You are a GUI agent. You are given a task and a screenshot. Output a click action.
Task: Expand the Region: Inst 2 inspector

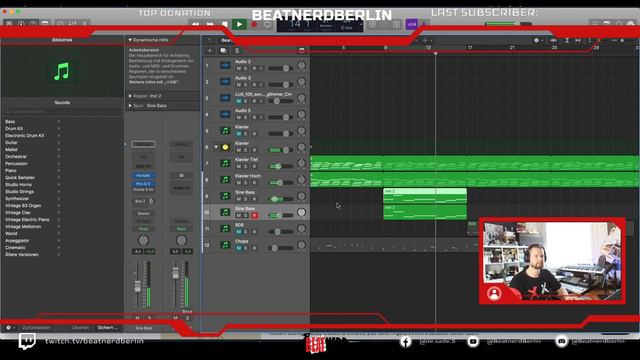pyautogui.click(x=130, y=96)
